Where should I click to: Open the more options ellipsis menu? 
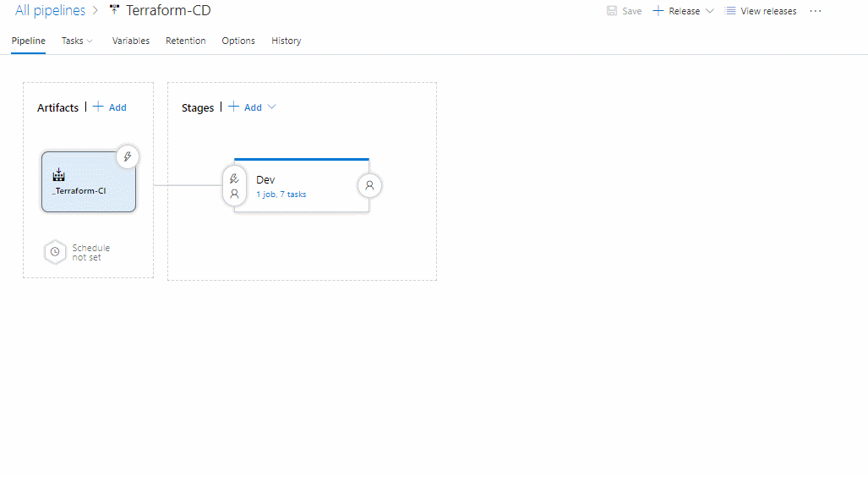click(x=816, y=11)
